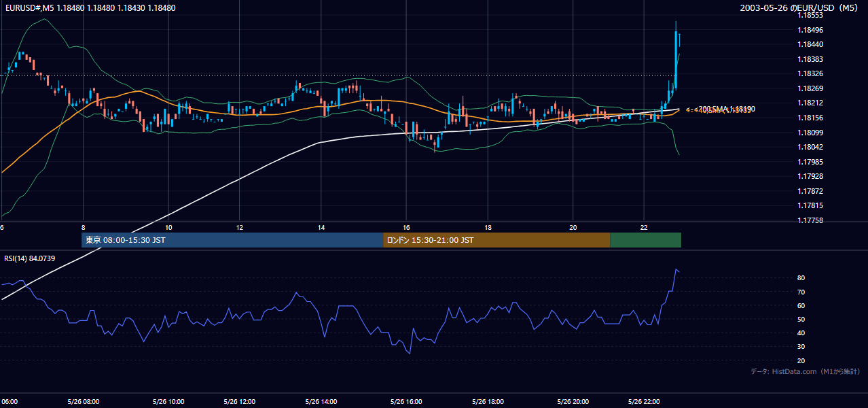This screenshot has height=408, width=868.
Task: Select the 東京 08:00-15:30 JST session bar
Action: click(232, 240)
